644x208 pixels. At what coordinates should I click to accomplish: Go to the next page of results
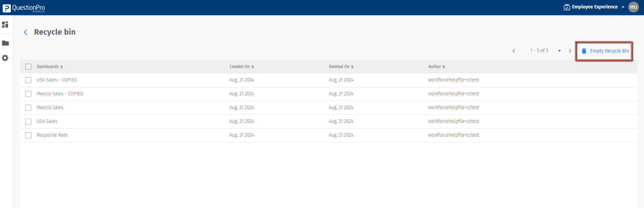point(570,51)
